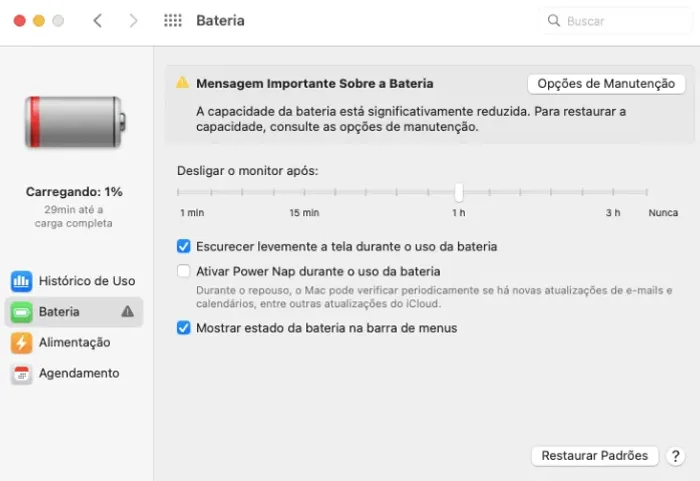Close the window with red button
Viewport: 700px width, 481px height.
(x=20, y=21)
